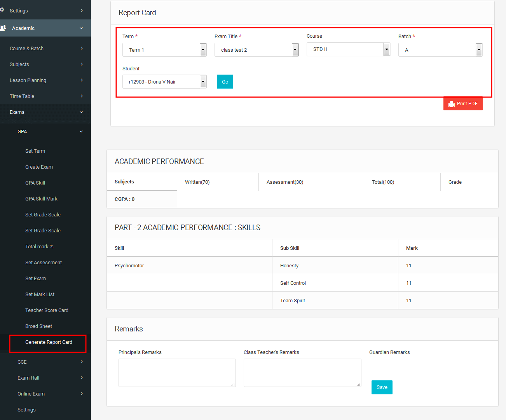
Task: Collapse the GPA submenu
Action: 45,131
